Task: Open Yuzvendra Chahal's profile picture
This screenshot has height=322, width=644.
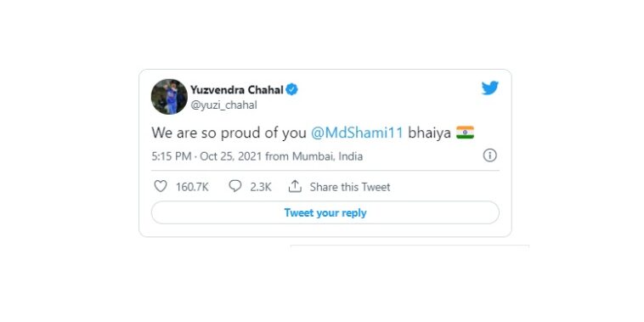Action: 169,97
